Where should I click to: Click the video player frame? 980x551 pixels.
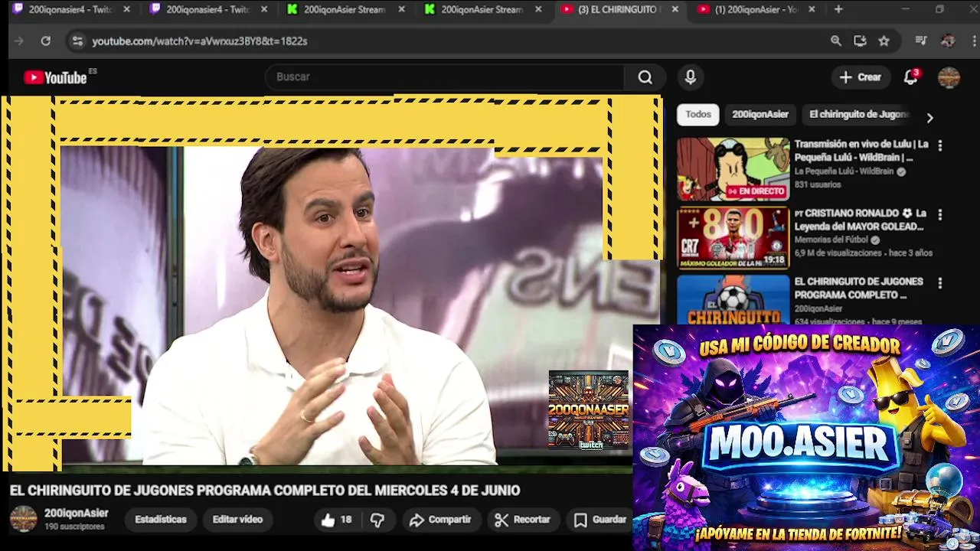tap(332, 283)
